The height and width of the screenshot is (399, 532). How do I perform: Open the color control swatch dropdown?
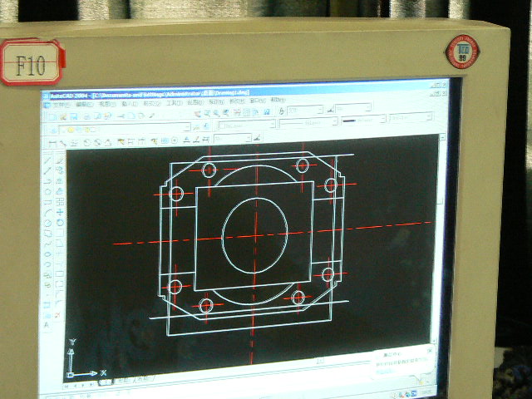tap(272, 125)
